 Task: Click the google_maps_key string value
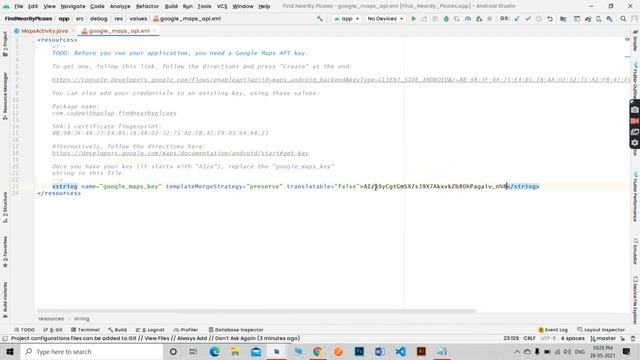point(435,187)
